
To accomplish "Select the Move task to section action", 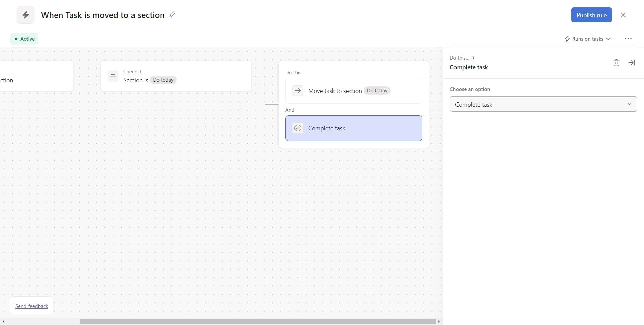I will 354,91.
